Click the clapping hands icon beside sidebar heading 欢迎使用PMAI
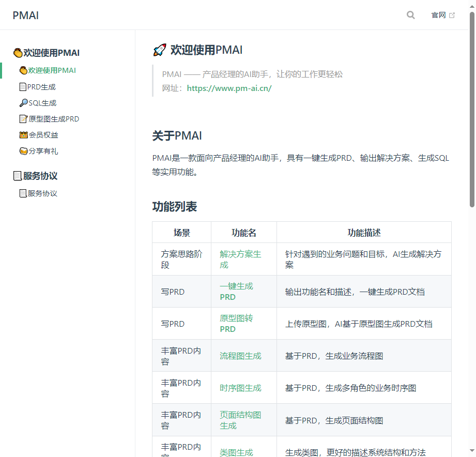 (18, 53)
